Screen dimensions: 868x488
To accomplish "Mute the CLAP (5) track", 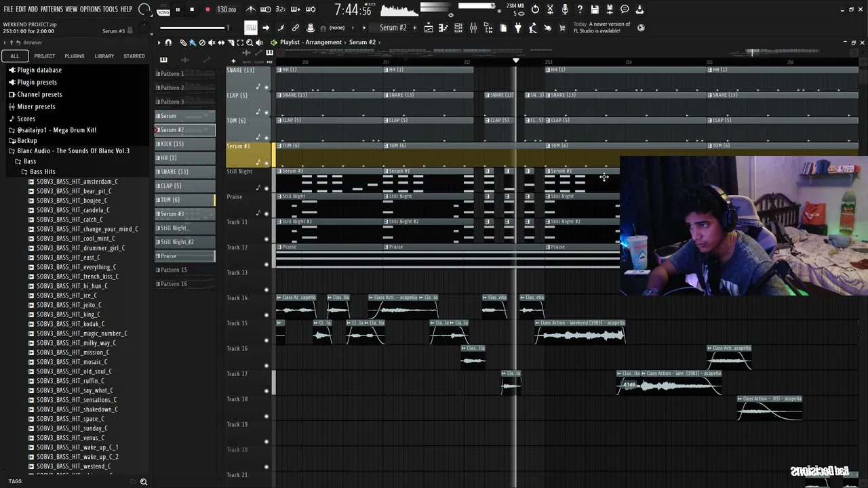I will 267,112.
